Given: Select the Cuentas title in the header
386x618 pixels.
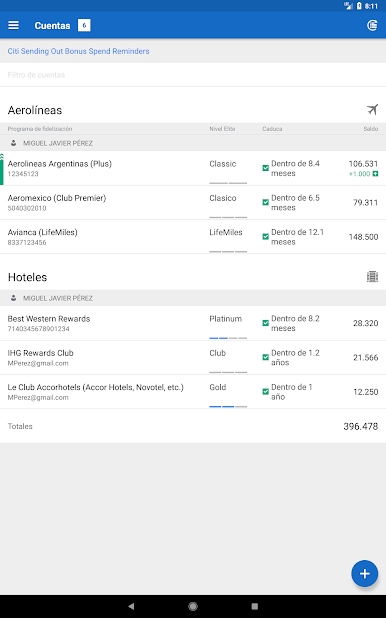Looking at the screenshot, I should (52, 26).
